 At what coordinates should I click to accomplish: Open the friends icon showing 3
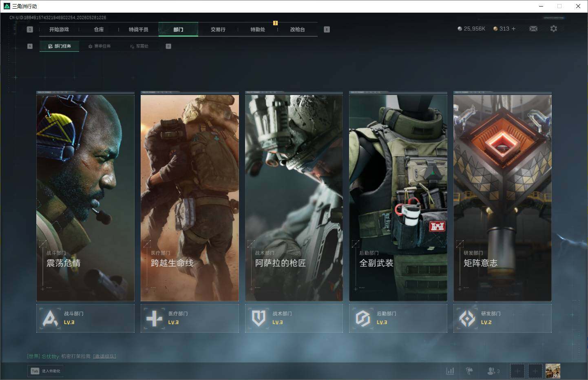pyautogui.click(x=493, y=371)
